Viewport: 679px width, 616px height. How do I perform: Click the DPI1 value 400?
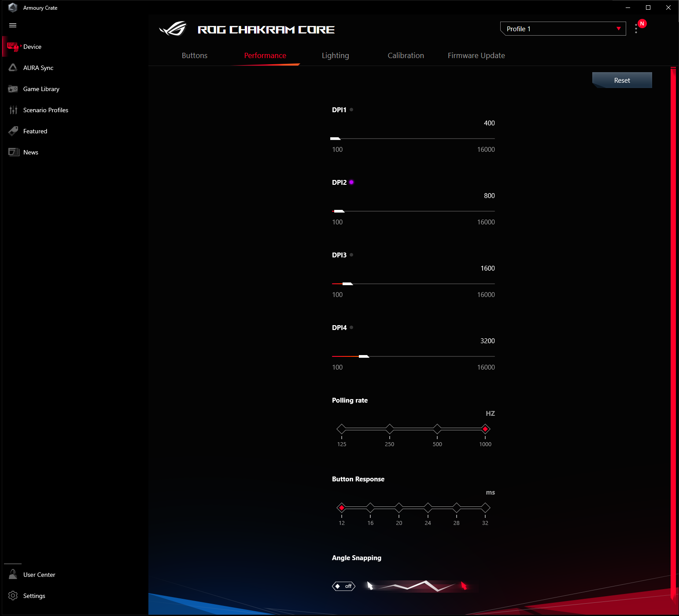click(x=489, y=123)
